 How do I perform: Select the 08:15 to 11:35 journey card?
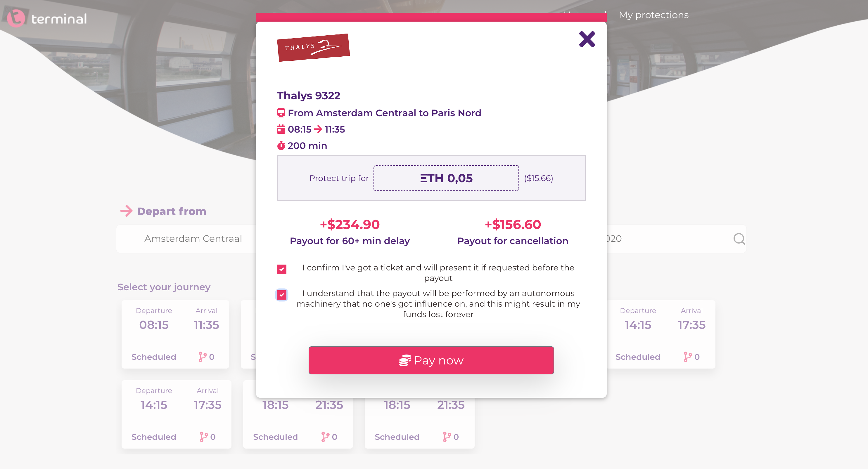(x=175, y=334)
